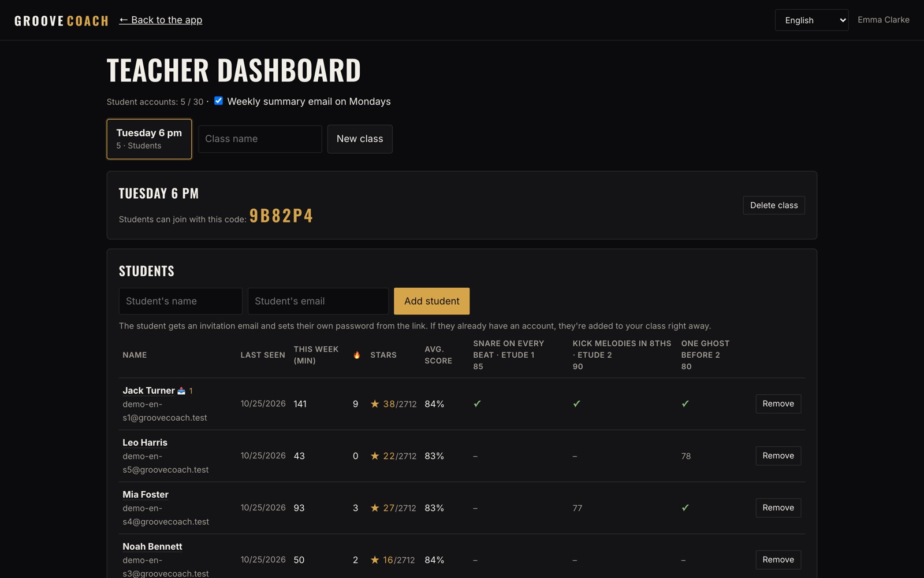The height and width of the screenshot is (578, 924).
Task: Open Leo Harris's student name link
Action: pos(145,443)
